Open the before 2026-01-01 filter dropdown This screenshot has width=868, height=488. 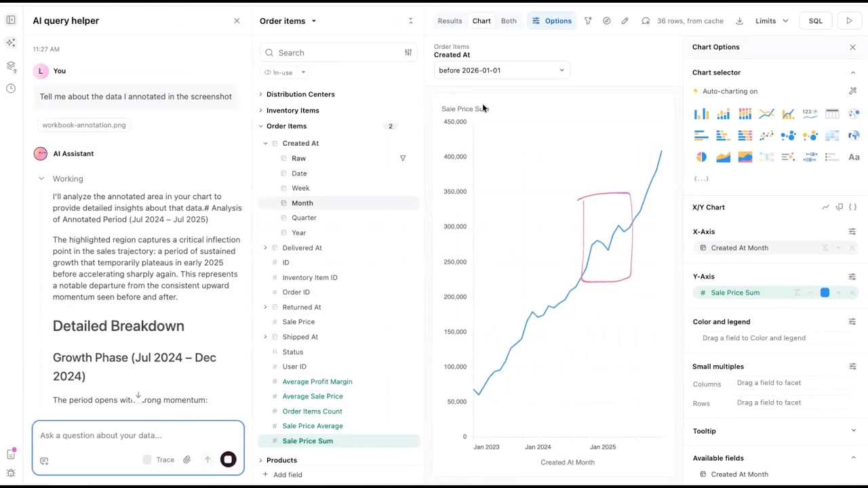click(502, 70)
